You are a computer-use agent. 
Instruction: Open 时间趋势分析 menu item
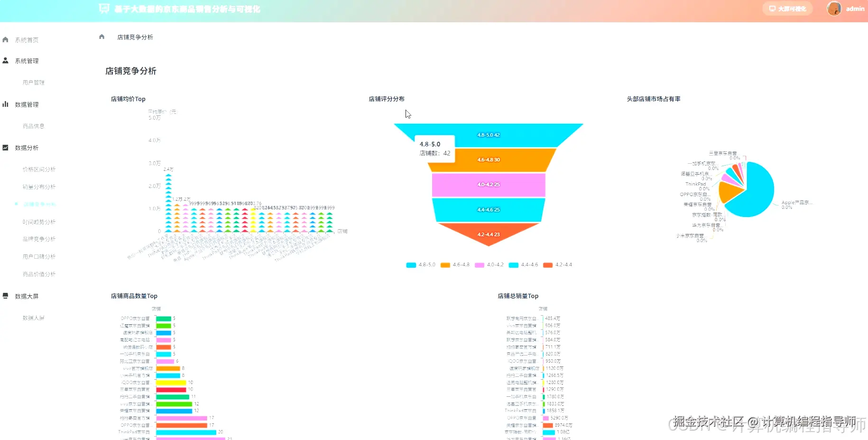39,222
